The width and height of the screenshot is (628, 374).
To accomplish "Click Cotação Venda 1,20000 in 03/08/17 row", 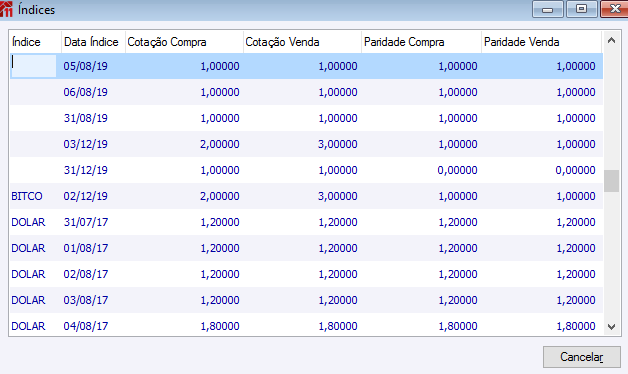I will (338, 300).
